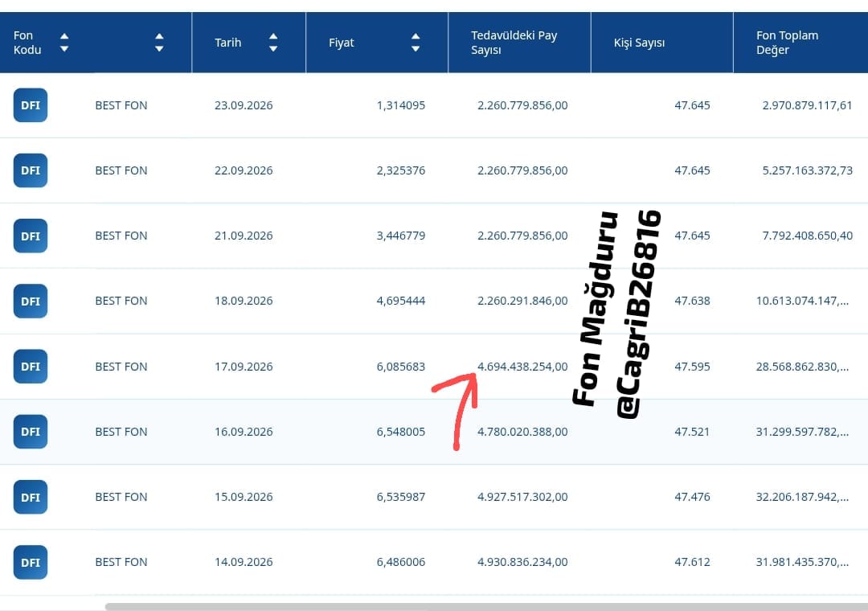Click total value starting 32.206.187.942
Screen dimensions: 868x611
click(802, 497)
